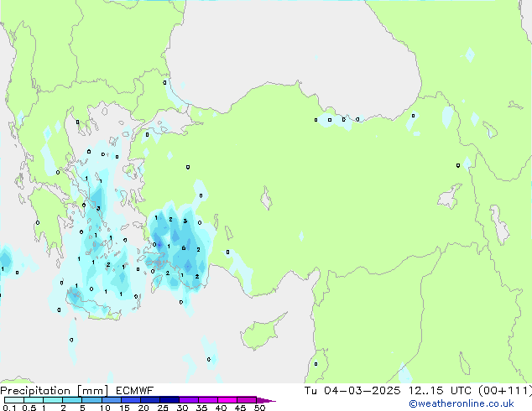Select the 35–40 mm legend swatch
The height and width of the screenshot is (411, 532).
pyautogui.click(x=207, y=400)
